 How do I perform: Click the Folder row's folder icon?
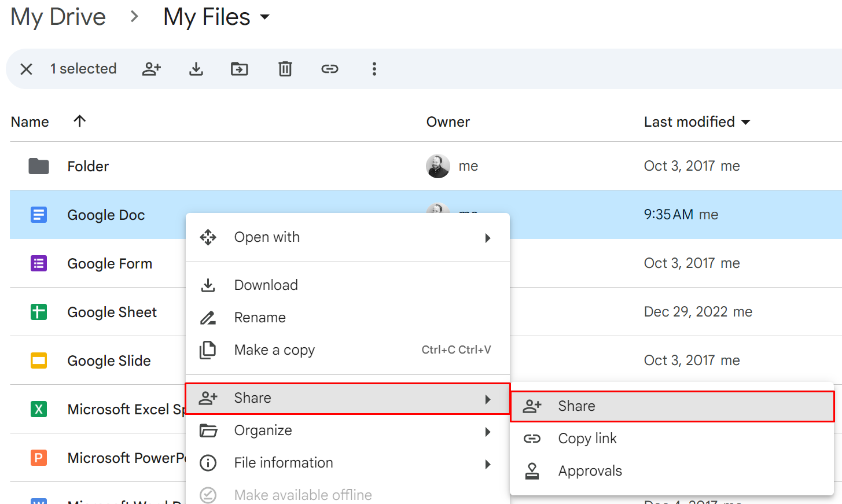click(x=39, y=166)
